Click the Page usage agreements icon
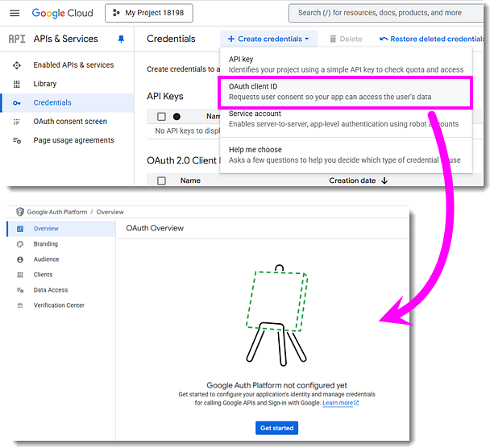This screenshot has width=490, height=448. point(17,140)
